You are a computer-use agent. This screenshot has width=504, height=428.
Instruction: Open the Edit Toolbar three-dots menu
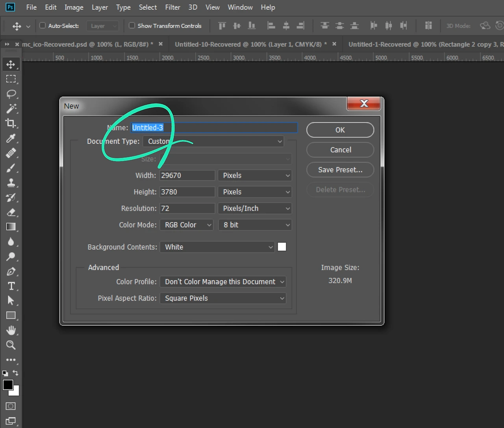pyautogui.click(x=11, y=360)
